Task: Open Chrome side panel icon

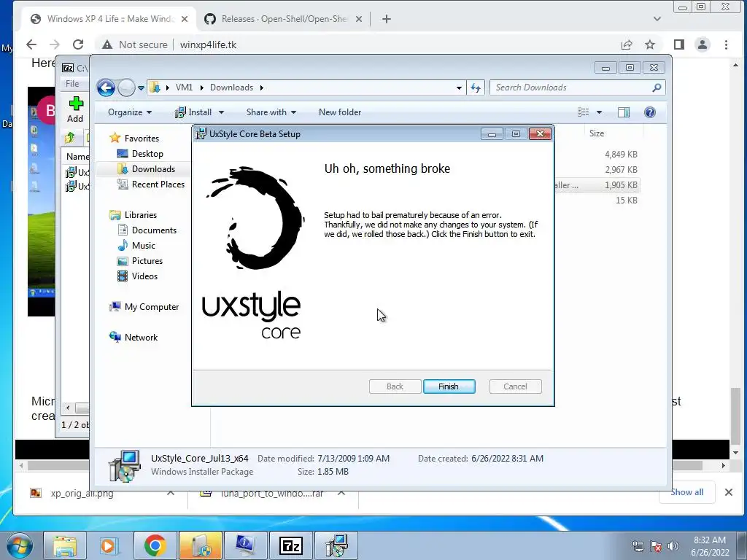Action: 679,44
